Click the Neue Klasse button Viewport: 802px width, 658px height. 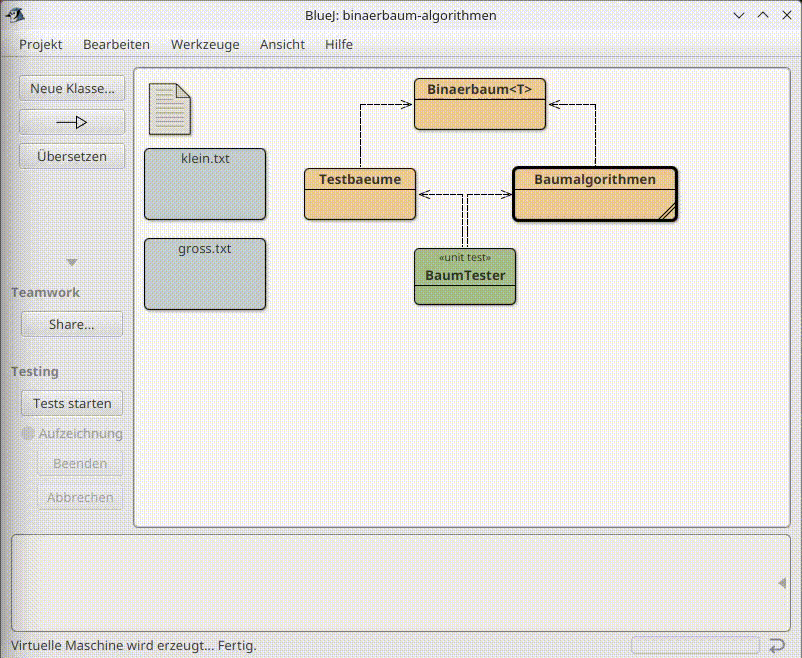tap(72, 89)
